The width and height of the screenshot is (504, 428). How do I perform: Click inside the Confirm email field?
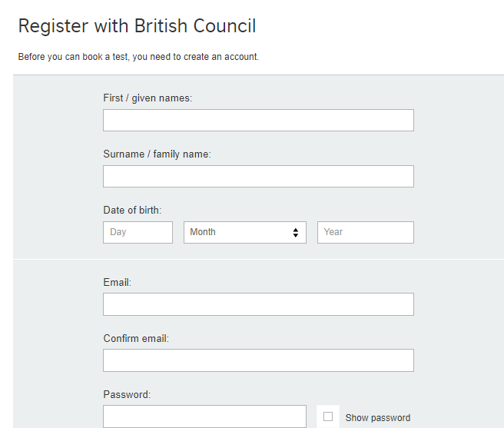pyautogui.click(x=258, y=360)
